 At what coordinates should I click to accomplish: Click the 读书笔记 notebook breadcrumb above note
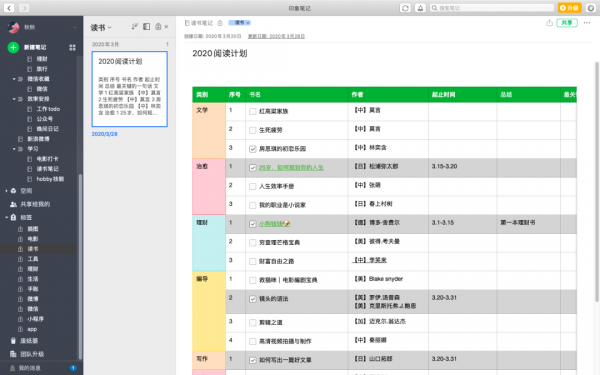(199, 23)
